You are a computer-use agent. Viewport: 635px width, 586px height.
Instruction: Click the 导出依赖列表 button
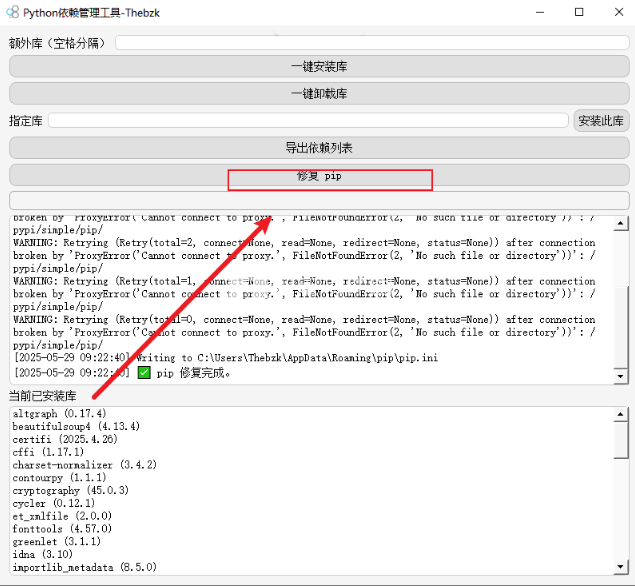click(x=319, y=148)
